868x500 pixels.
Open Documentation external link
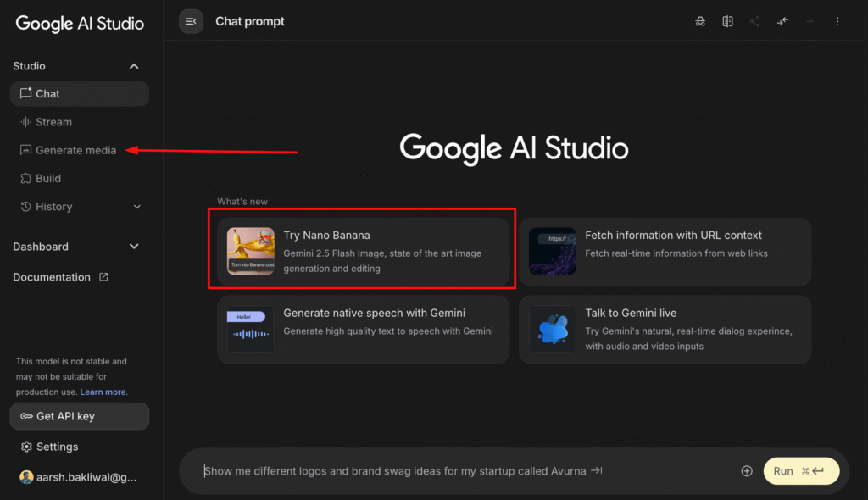pyautogui.click(x=60, y=277)
